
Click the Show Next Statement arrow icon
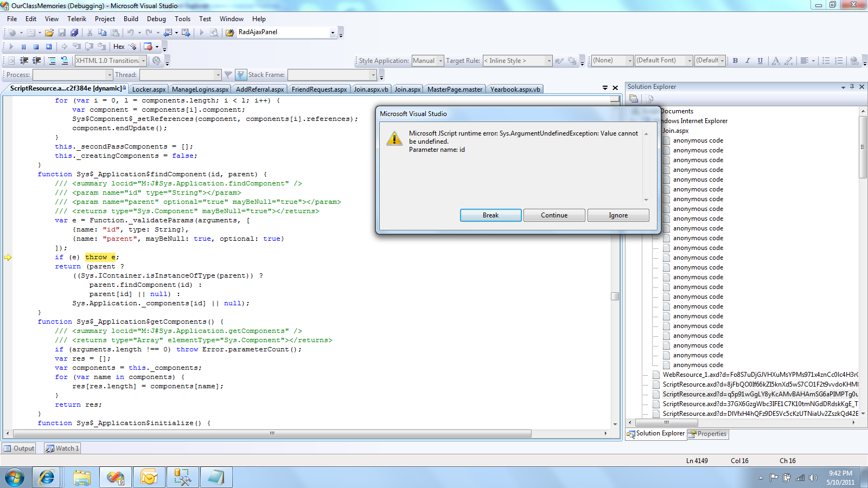[x=64, y=47]
